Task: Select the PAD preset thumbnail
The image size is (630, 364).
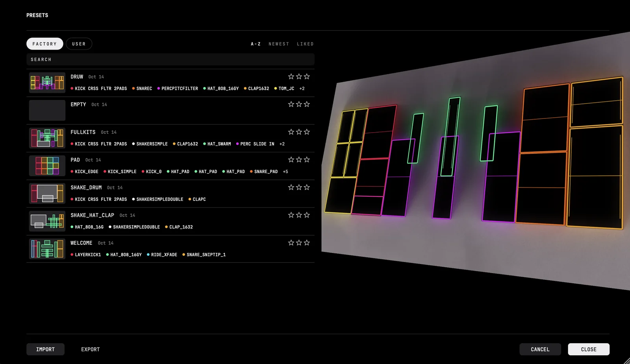Action: pos(47,166)
